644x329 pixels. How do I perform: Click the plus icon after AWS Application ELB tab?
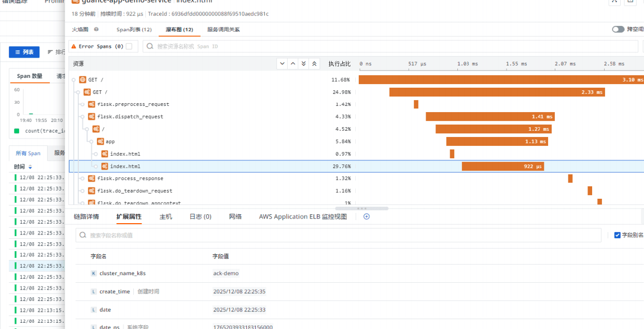(367, 217)
